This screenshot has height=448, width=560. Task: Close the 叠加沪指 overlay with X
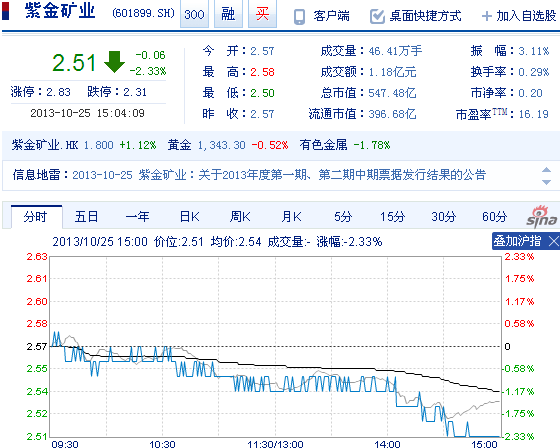tap(553, 242)
